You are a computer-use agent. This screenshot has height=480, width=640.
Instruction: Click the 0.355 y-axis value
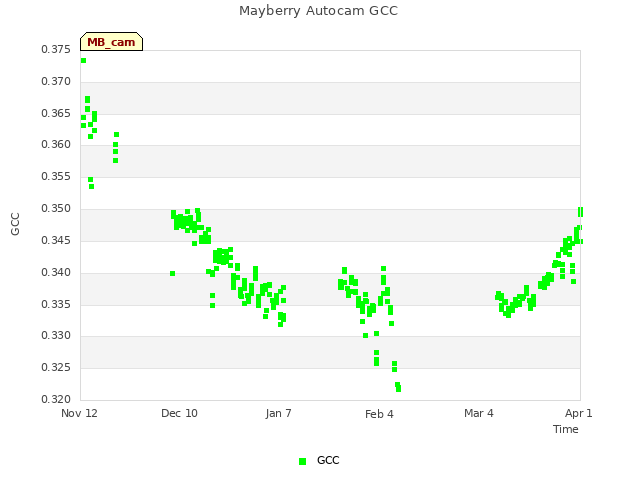(56, 176)
